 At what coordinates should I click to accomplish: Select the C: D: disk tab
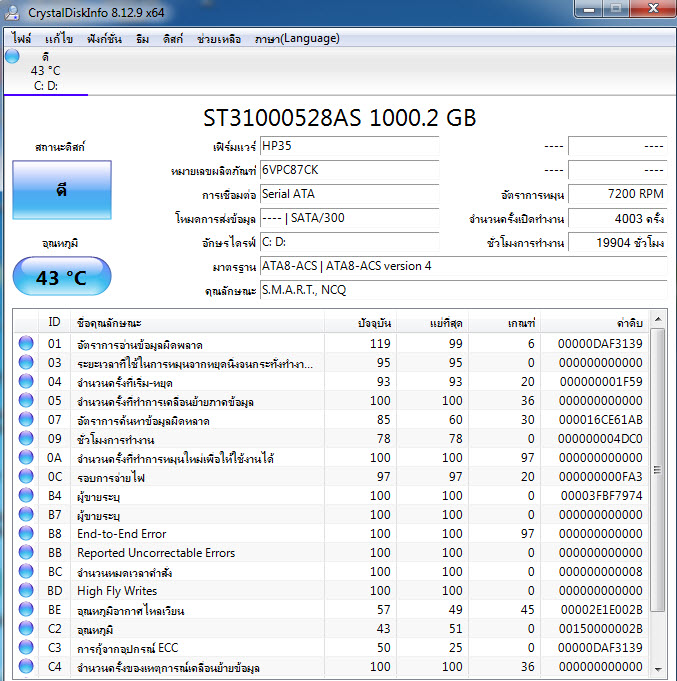(46, 85)
